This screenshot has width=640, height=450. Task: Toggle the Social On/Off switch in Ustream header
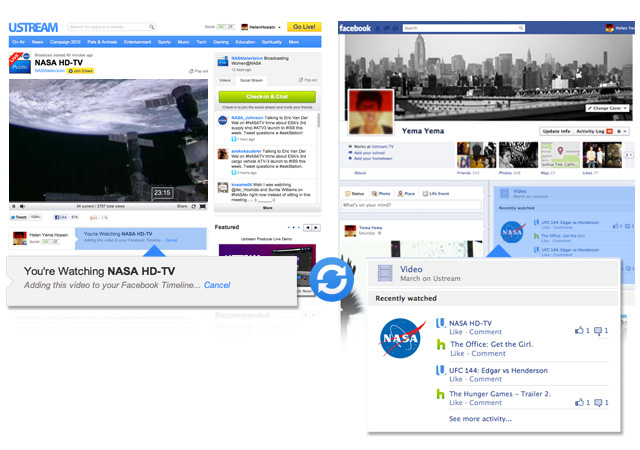226,27
